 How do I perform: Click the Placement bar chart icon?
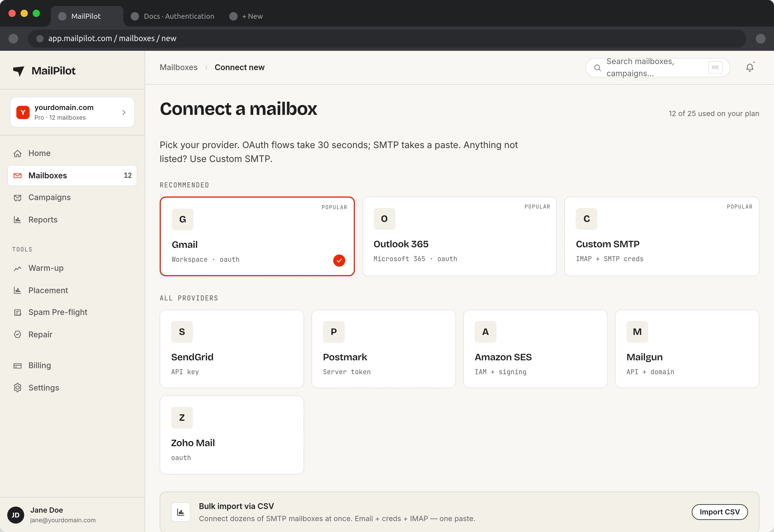click(x=18, y=290)
